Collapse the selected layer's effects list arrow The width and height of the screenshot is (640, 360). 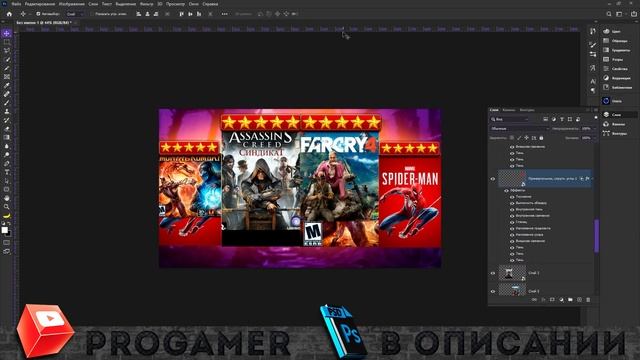coord(593,179)
